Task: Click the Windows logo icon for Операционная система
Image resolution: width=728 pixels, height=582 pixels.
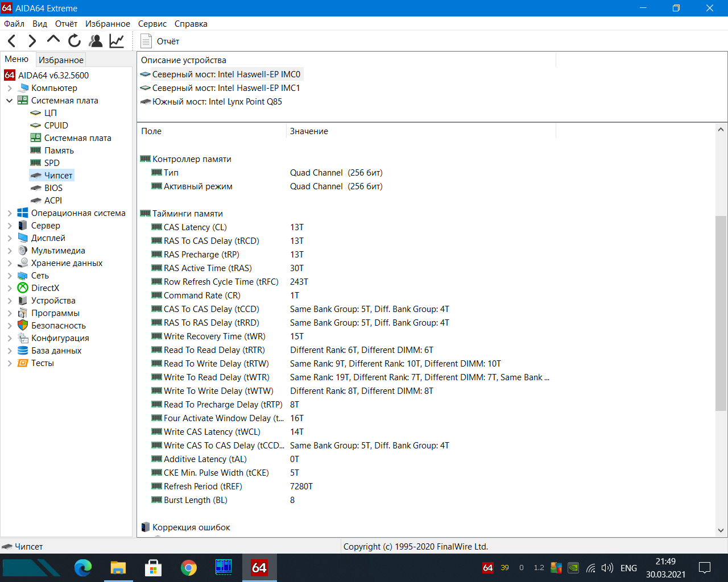Action: coord(23,213)
